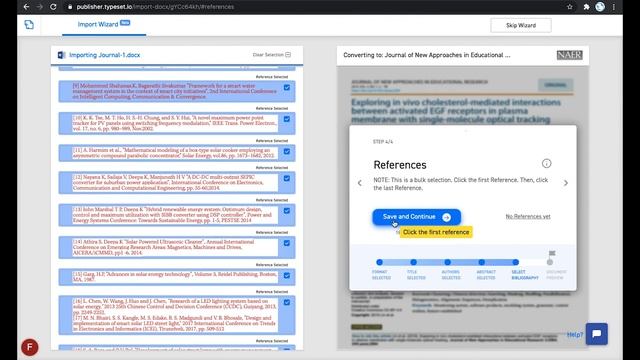
Task: Click the Select Bibliography progress step dot
Action: point(516,262)
